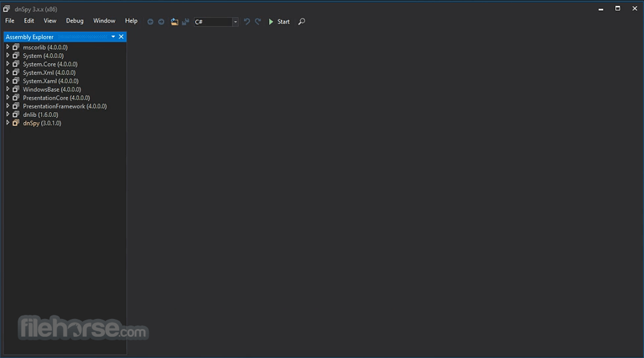Click the green play arrow icon
Screen dimensions: 644x358
tap(271, 22)
